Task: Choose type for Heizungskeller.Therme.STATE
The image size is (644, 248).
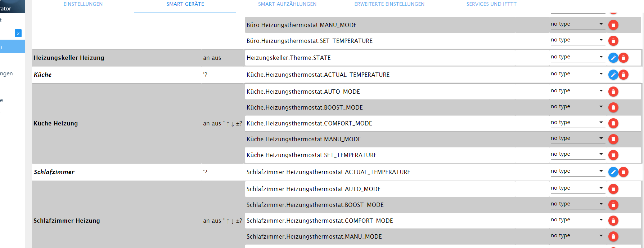Action: pos(577,57)
